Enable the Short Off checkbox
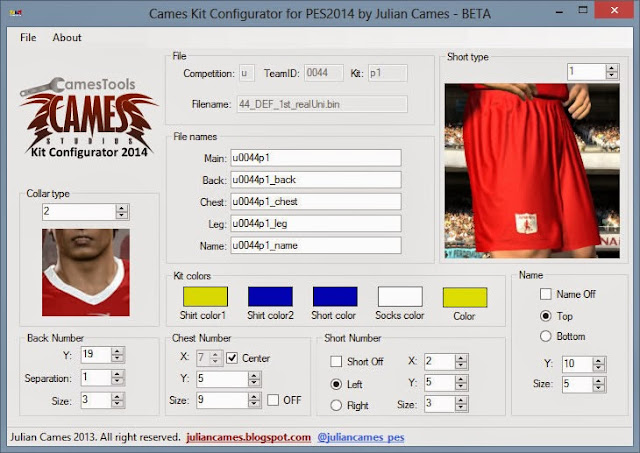This screenshot has width=640, height=453. click(336, 362)
